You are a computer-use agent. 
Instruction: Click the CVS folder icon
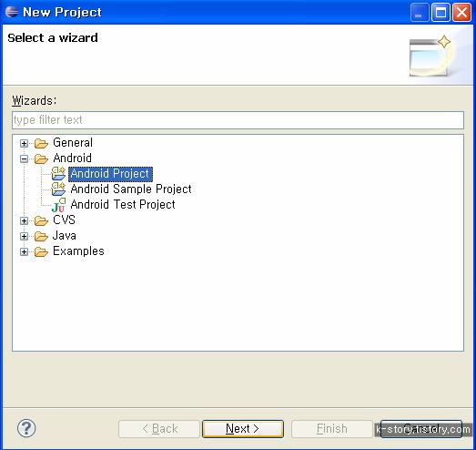(x=41, y=220)
